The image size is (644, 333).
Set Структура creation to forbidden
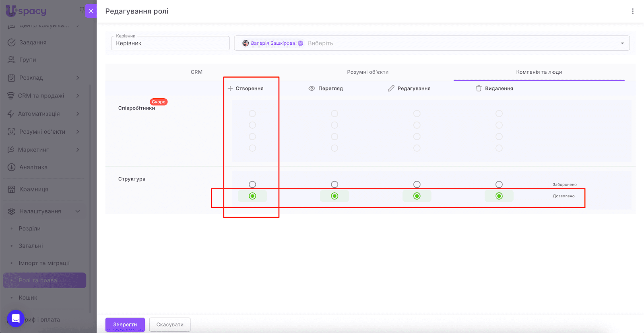pyautogui.click(x=252, y=184)
